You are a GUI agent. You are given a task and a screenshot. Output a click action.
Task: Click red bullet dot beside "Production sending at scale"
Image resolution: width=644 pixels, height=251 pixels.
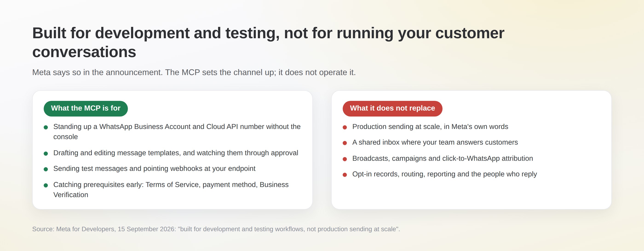coord(345,127)
